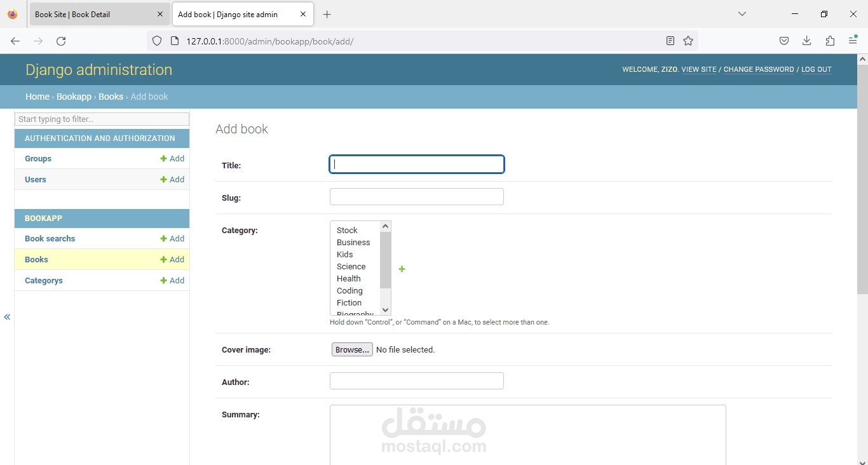Click the Browse... button for cover image
This screenshot has height=465, width=868.
pos(352,350)
